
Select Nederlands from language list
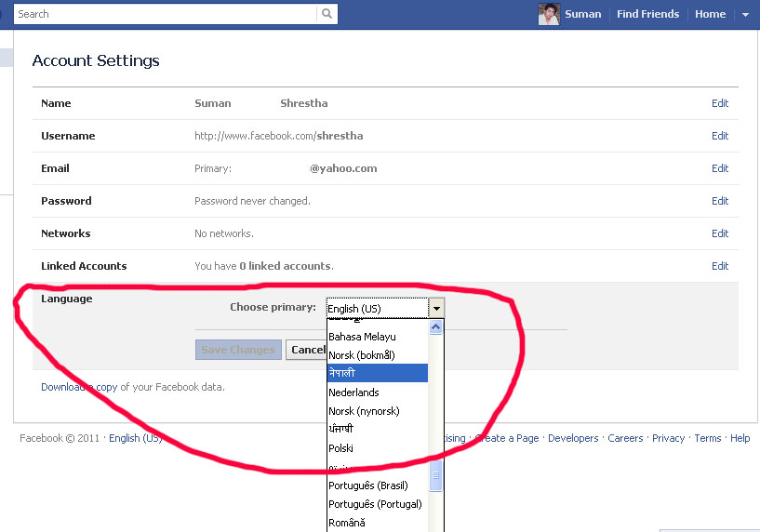coord(377,392)
